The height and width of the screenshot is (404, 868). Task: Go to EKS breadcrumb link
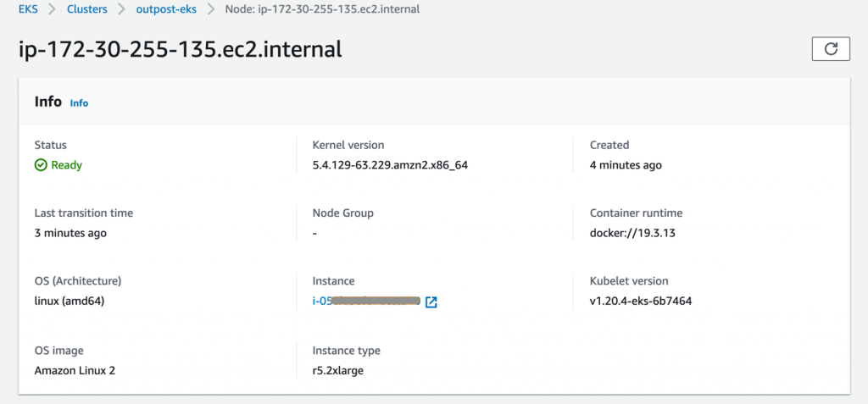(28, 9)
